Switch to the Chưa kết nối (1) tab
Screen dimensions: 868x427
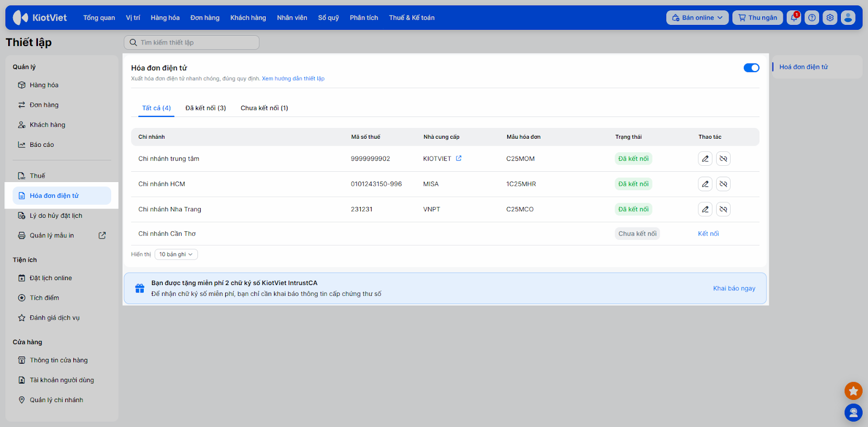tap(264, 108)
